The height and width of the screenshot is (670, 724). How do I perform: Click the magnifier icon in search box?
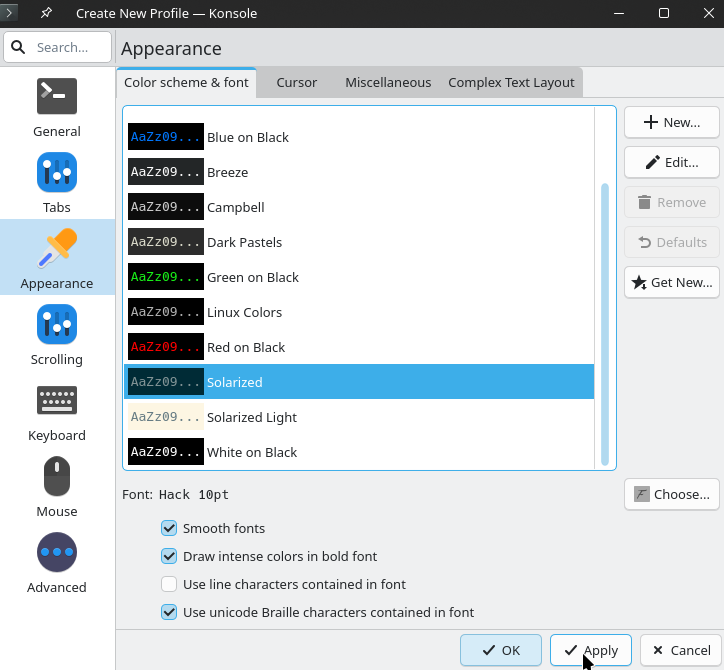[18, 47]
